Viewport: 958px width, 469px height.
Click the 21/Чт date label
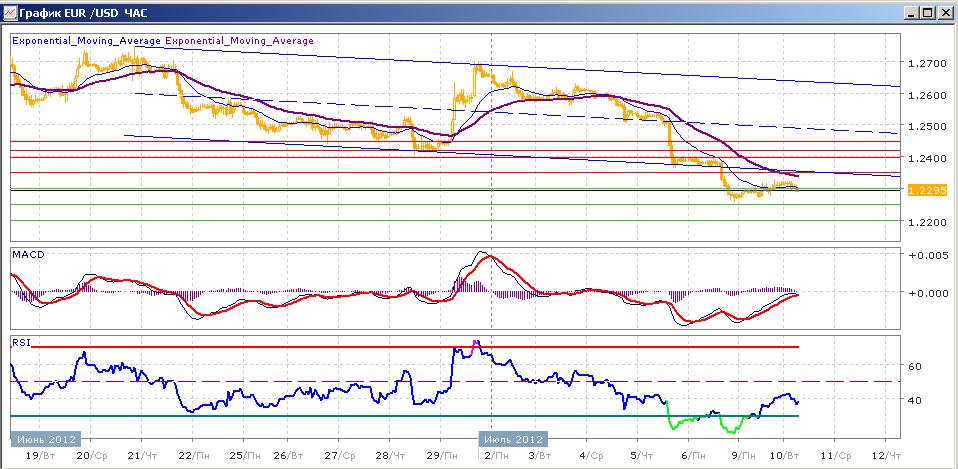click(x=141, y=456)
